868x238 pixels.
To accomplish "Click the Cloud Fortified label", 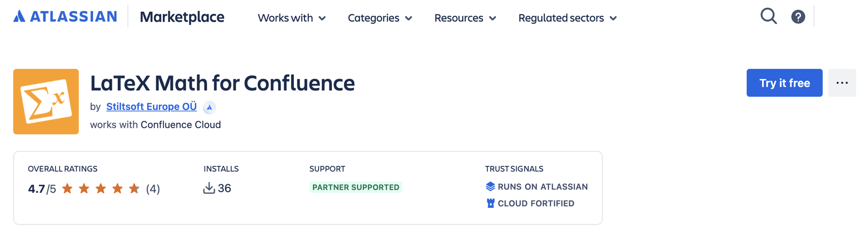I will tap(536, 203).
